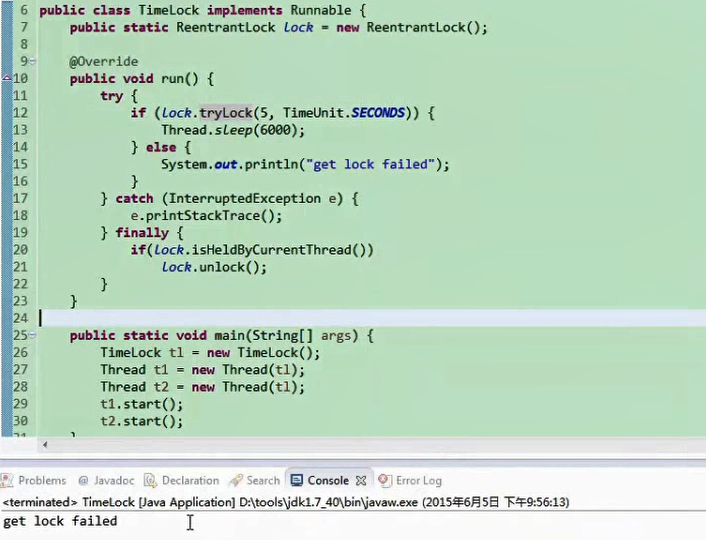Click the tryLock method call on line 12
706x540 pixels.
pyautogui.click(x=226, y=113)
